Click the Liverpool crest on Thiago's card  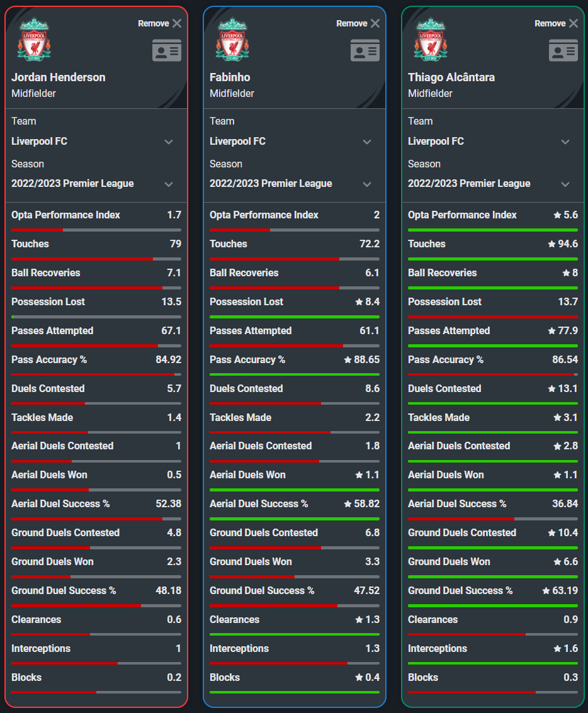(x=431, y=39)
